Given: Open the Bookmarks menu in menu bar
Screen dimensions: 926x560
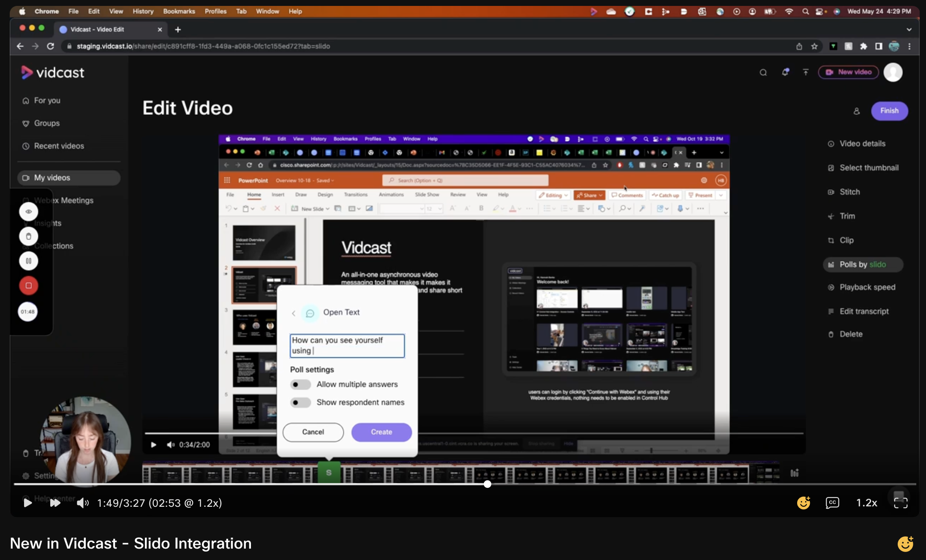Looking at the screenshot, I should click(x=179, y=11).
